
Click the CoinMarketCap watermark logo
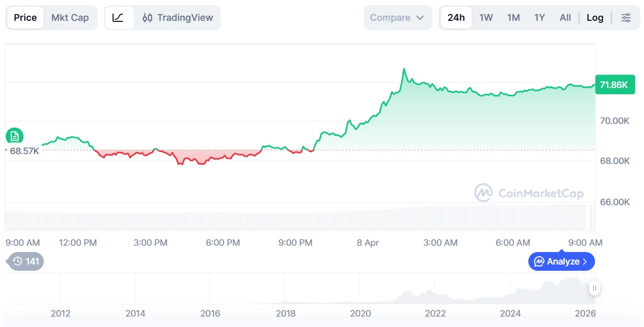[x=529, y=193]
